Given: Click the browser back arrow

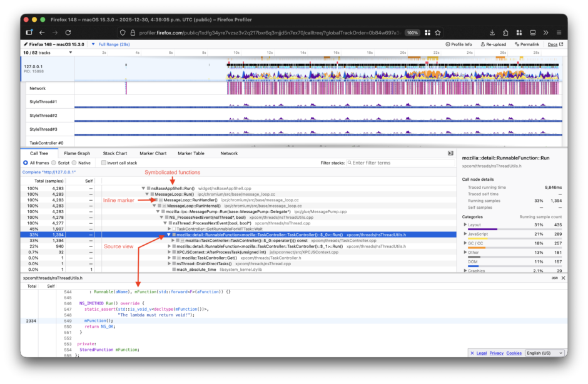Looking at the screenshot, I should coord(42,33).
